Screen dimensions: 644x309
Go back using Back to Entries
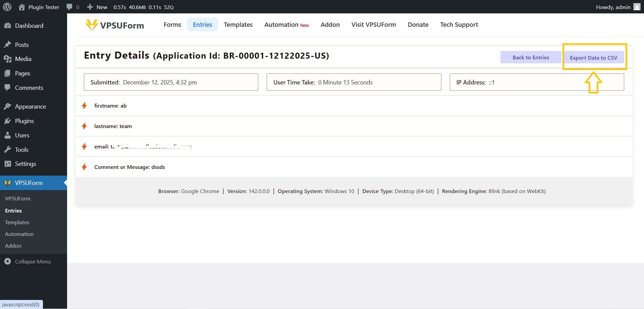point(531,57)
